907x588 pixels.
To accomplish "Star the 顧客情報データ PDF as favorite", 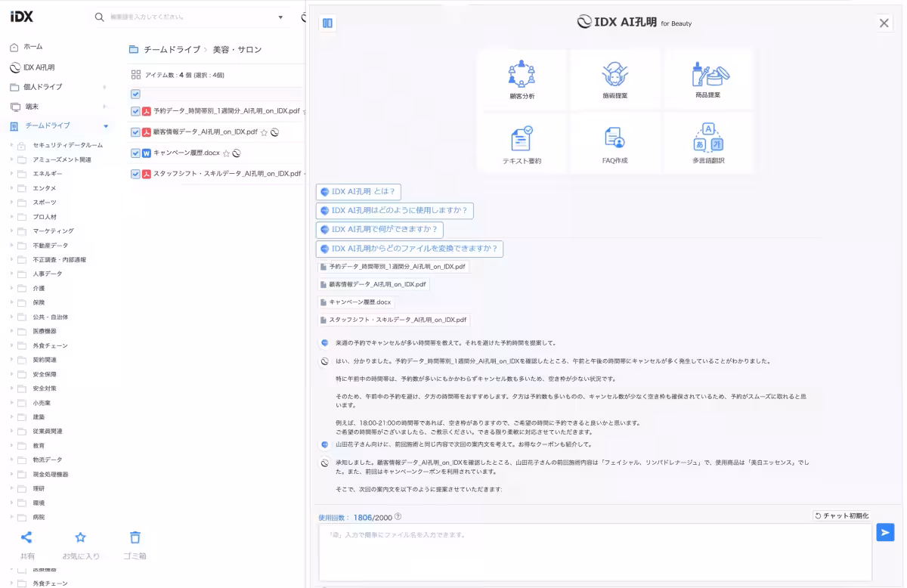I will 264,132.
